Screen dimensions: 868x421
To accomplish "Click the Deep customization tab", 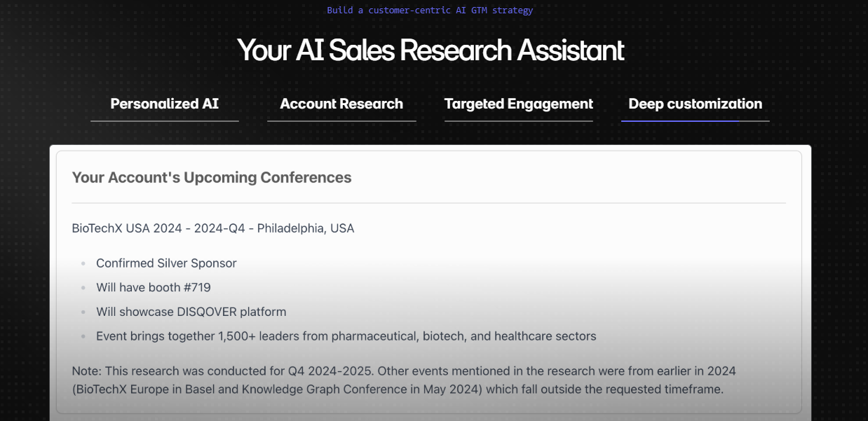I will 696,104.
